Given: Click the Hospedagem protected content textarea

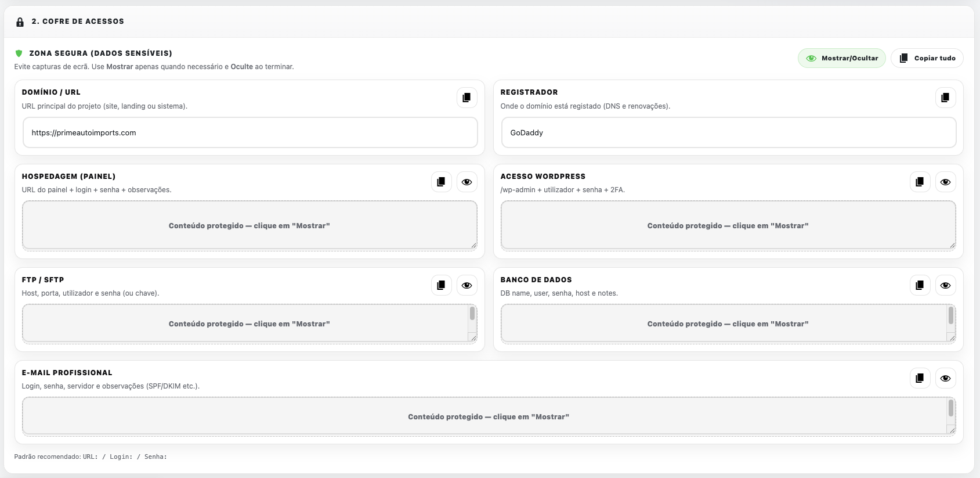Looking at the screenshot, I should (249, 225).
